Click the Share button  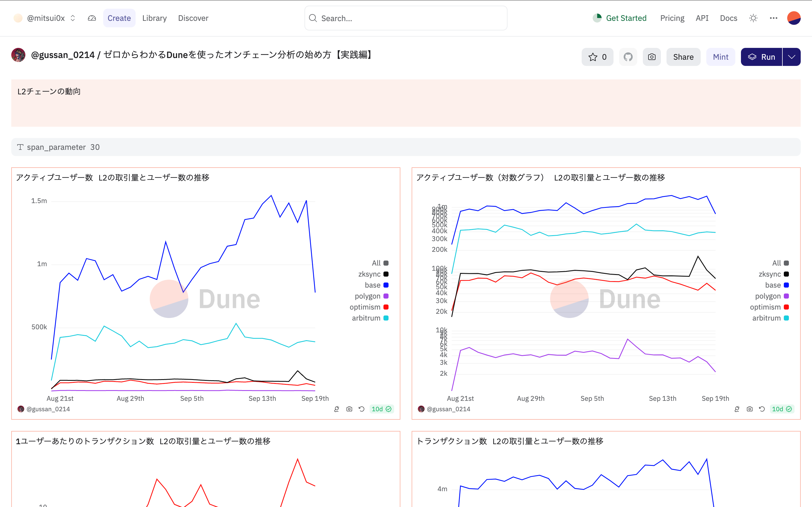tap(683, 57)
